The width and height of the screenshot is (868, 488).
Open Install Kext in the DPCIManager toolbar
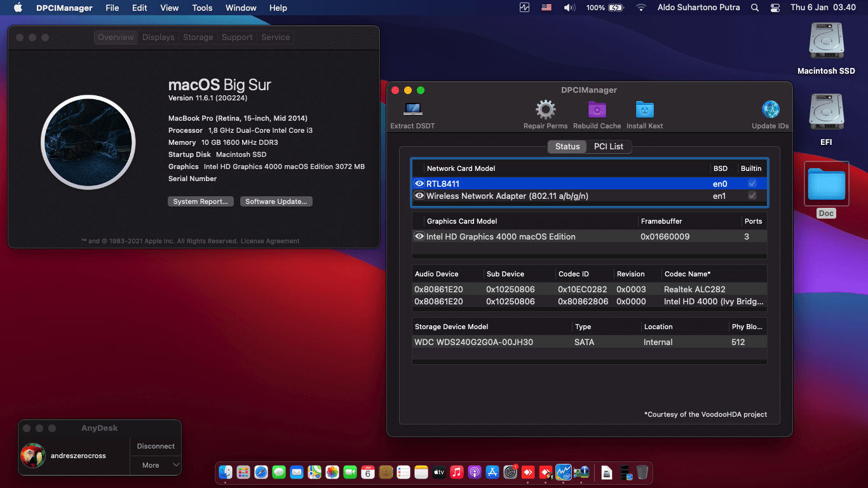click(x=645, y=109)
